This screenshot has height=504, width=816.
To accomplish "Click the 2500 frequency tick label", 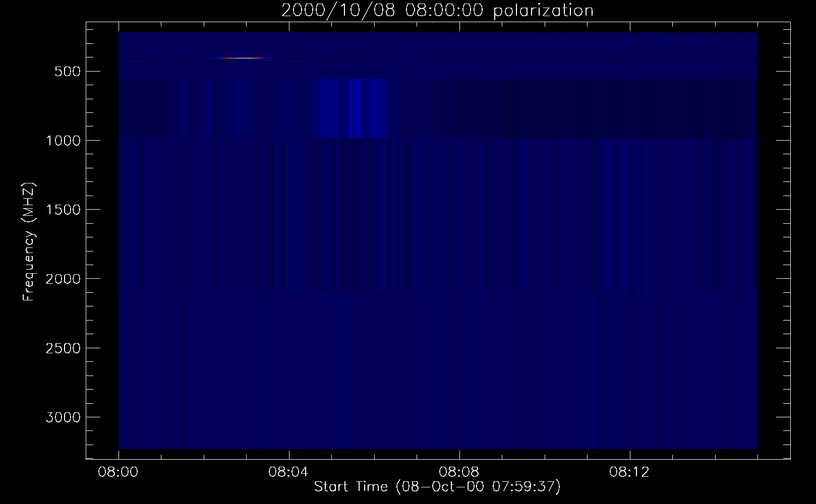I will [x=63, y=348].
